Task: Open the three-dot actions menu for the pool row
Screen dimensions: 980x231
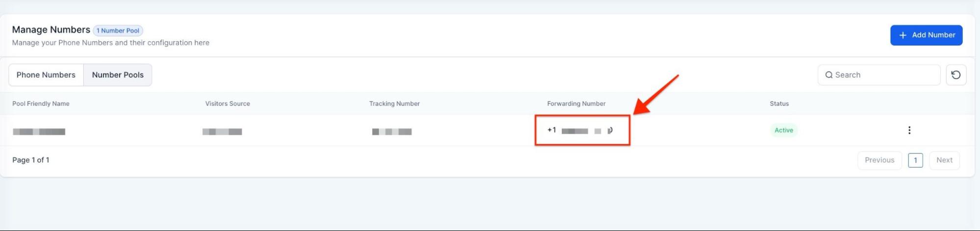Action: point(909,130)
